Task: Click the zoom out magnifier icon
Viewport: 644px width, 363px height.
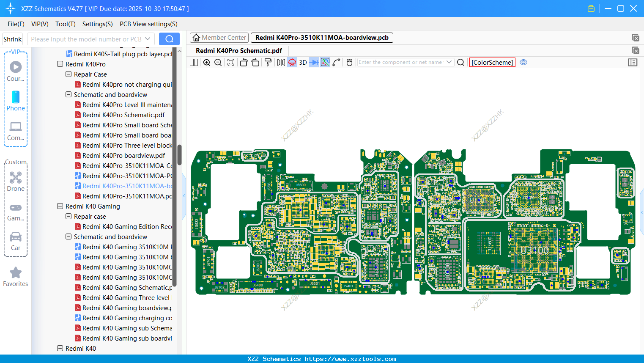Action: coord(218,63)
